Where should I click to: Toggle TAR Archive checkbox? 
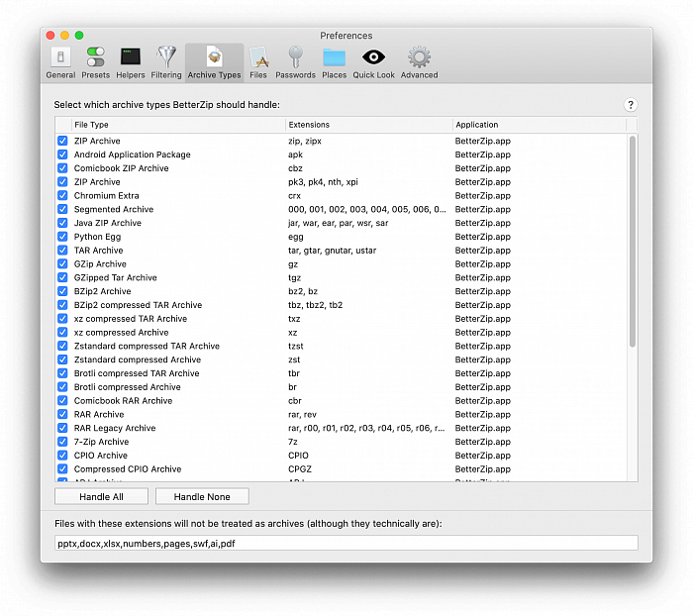tap(62, 251)
